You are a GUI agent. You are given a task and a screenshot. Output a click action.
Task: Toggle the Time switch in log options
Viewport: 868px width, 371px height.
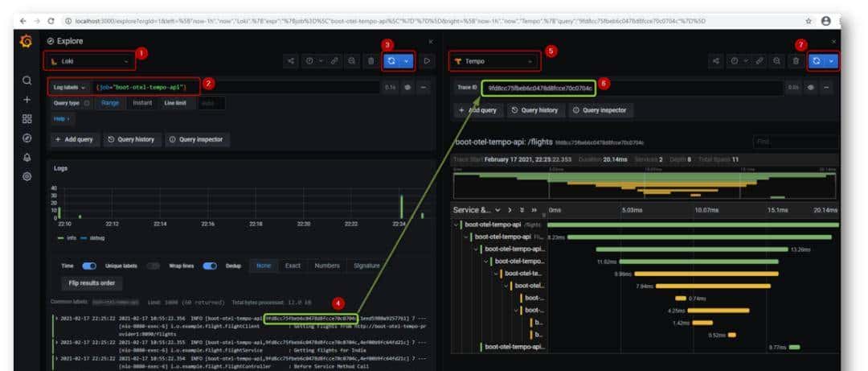(x=89, y=266)
